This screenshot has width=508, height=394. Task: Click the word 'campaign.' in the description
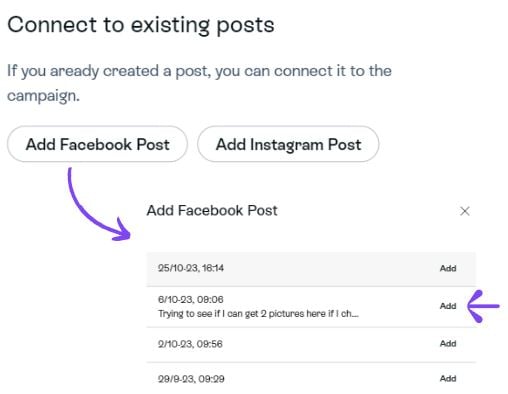tap(43, 96)
